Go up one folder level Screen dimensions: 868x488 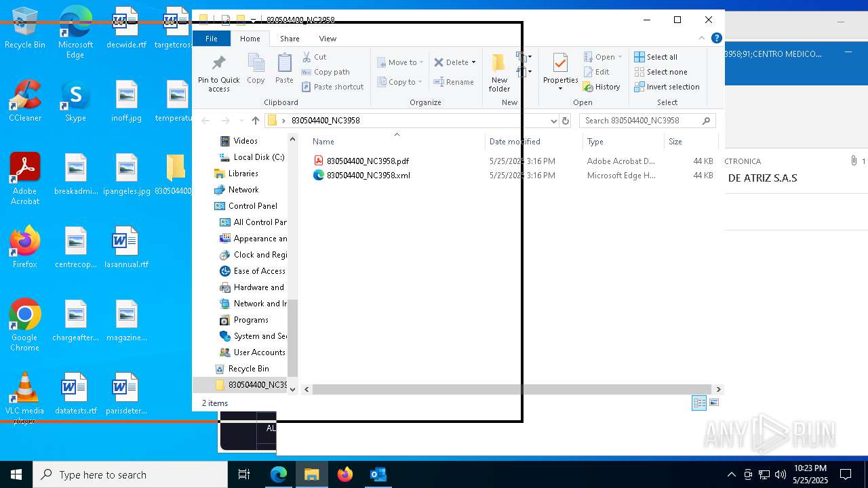point(255,121)
